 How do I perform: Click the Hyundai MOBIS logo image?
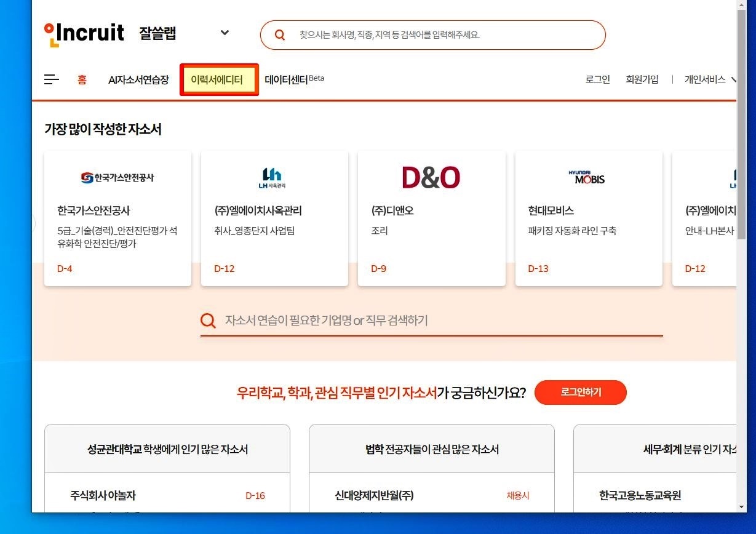point(586,177)
